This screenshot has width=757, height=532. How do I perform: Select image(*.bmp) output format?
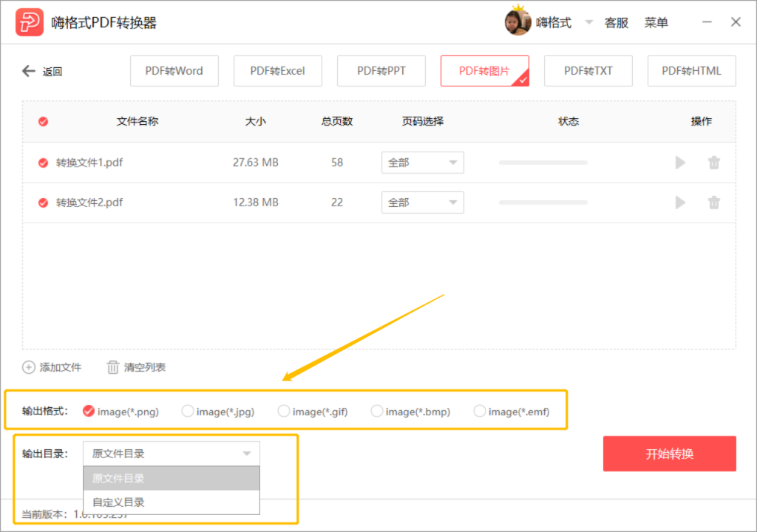pyautogui.click(x=376, y=411)
